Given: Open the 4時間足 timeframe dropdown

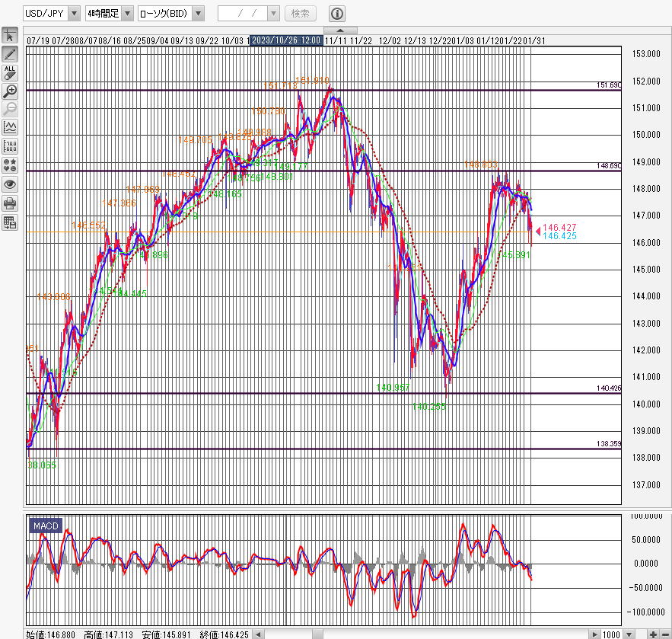Looking at the screenshot, I should (127, 14).
